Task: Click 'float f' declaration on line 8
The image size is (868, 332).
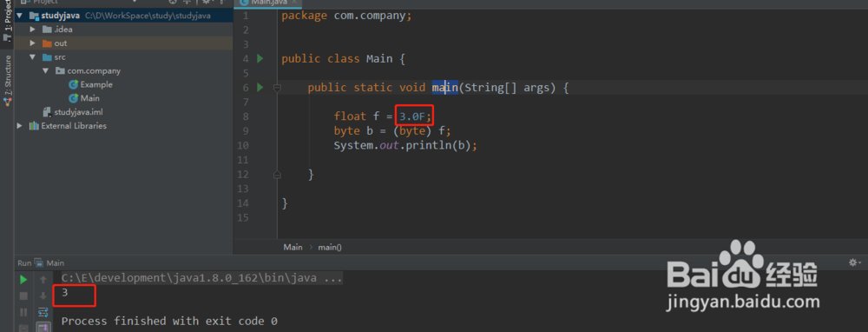Action: point(357,116)
